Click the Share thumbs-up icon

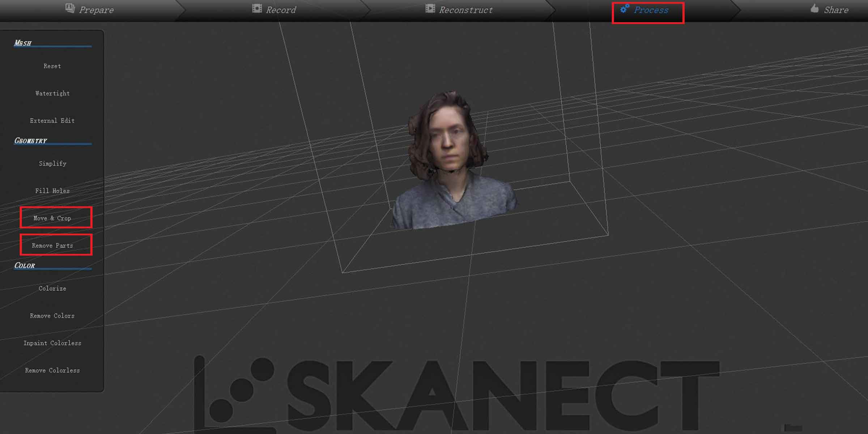pos(814,8)
